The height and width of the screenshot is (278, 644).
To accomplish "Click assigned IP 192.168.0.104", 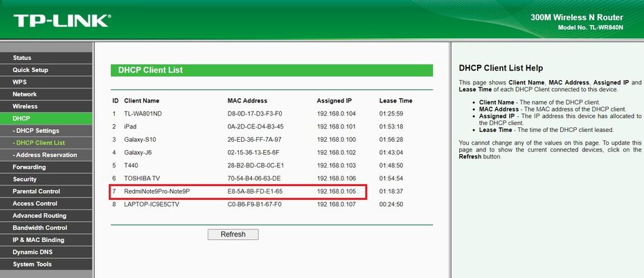I will [337, 113].
